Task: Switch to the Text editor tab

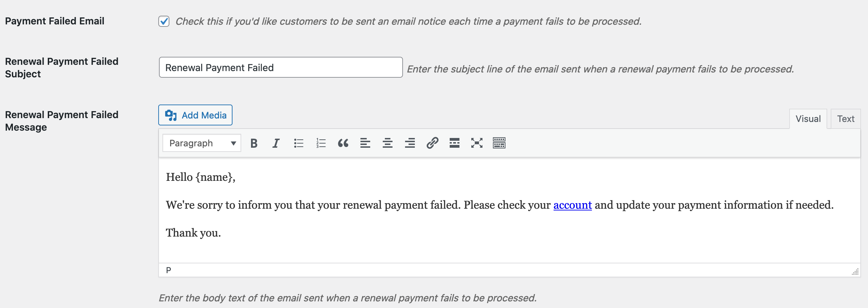Action: coord(846,119)
